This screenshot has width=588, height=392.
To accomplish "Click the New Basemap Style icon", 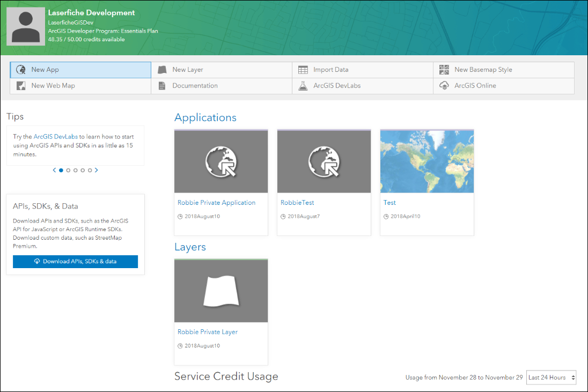I will click(444, 70).
